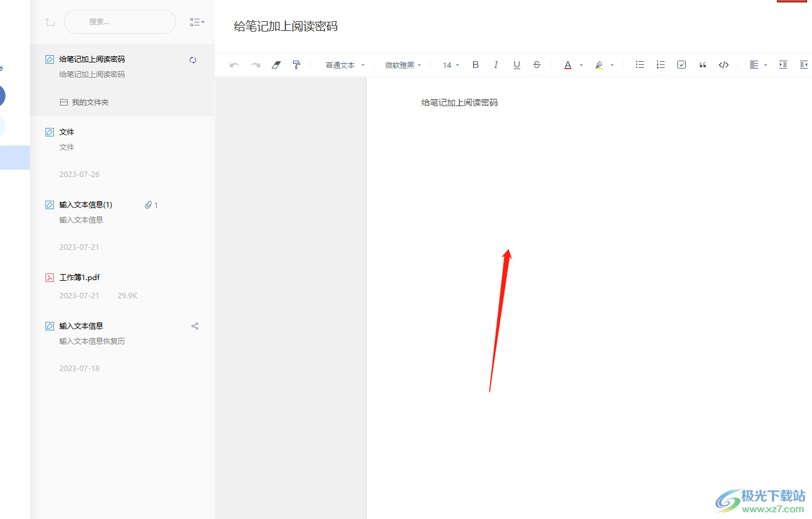The height and width of the screenshot is (519, 812).
Task: Click the highlighted item in left sidebar
Action: [x=15, y=158]
